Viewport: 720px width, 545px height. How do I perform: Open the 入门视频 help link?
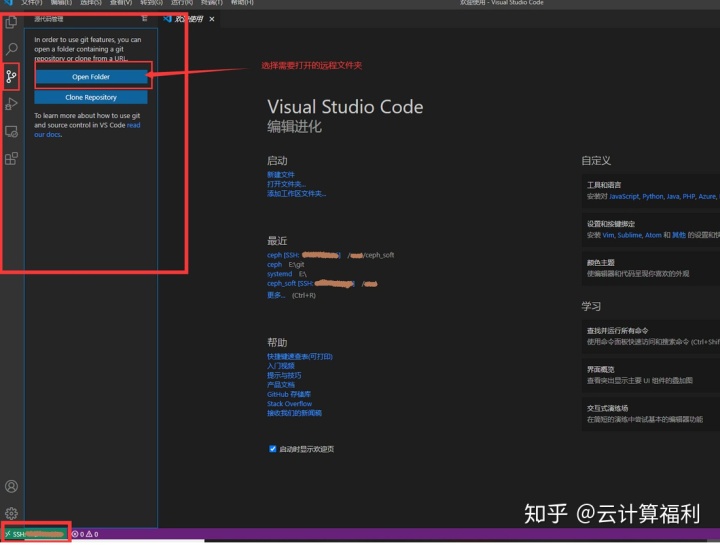[281, 366]
